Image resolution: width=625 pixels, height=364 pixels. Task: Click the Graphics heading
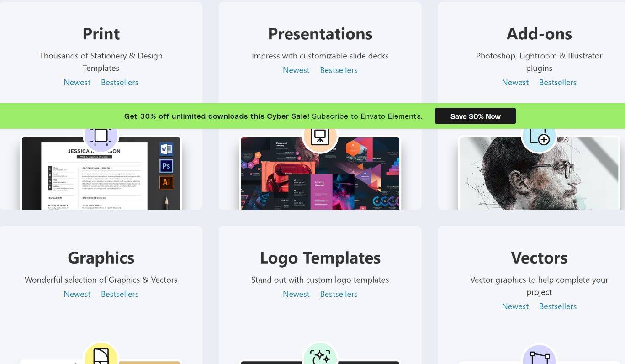[101, 258]
